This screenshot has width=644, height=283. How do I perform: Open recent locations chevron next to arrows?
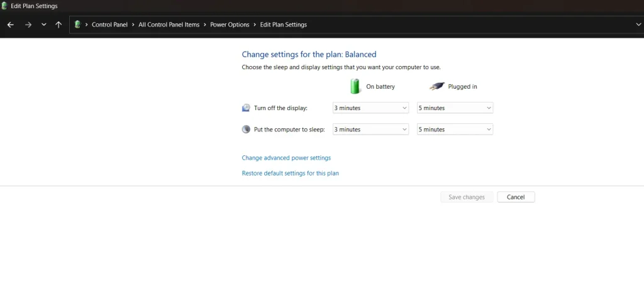point(44,25)
